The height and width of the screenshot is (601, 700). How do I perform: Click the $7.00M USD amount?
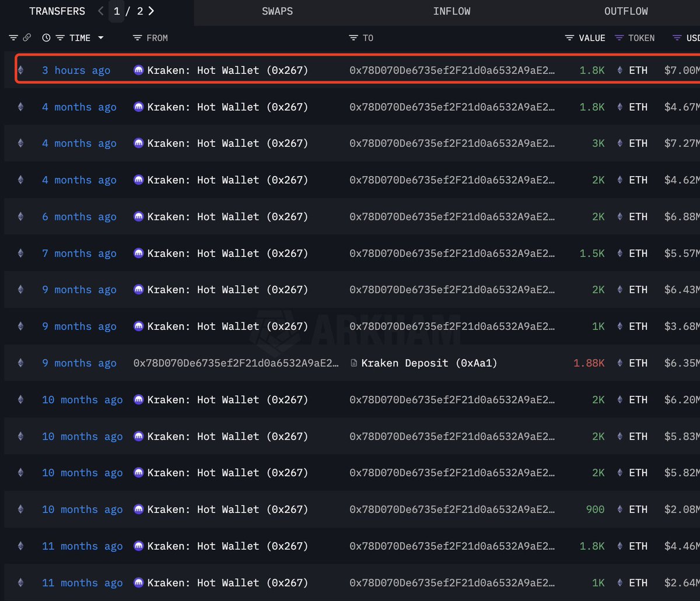click(x=681, y=71)
